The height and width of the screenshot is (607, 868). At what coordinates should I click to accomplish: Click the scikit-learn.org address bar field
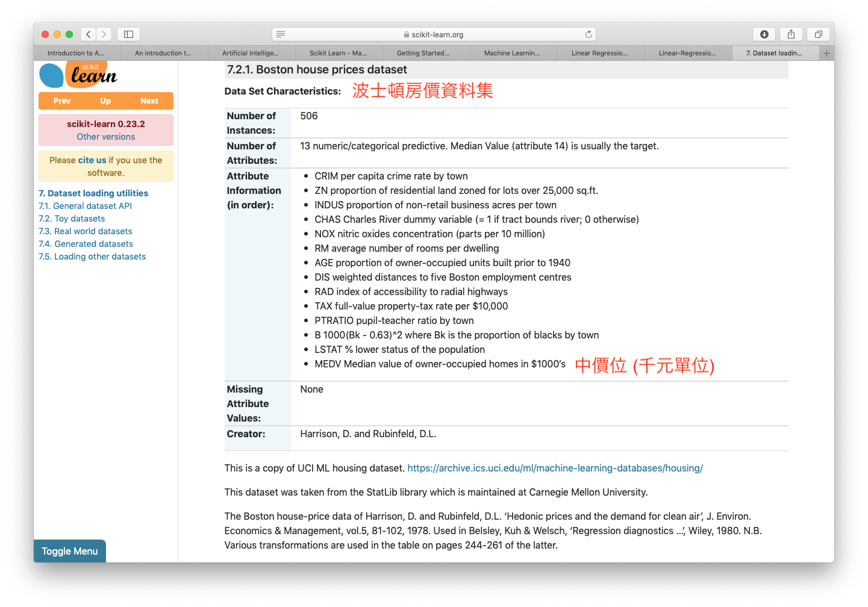pos(434,34)
